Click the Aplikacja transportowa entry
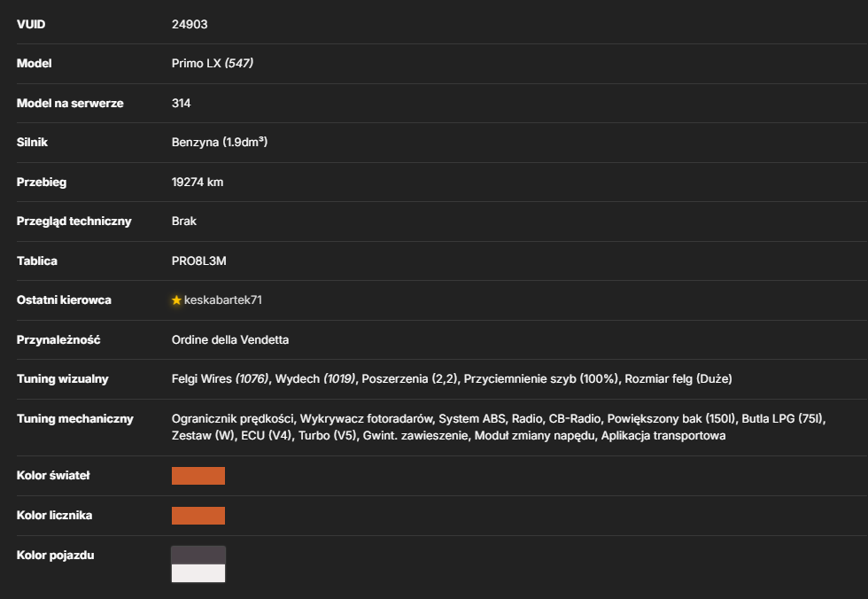Image resolution: width=868 pixels, height=599 pixels. coord(663,436)
